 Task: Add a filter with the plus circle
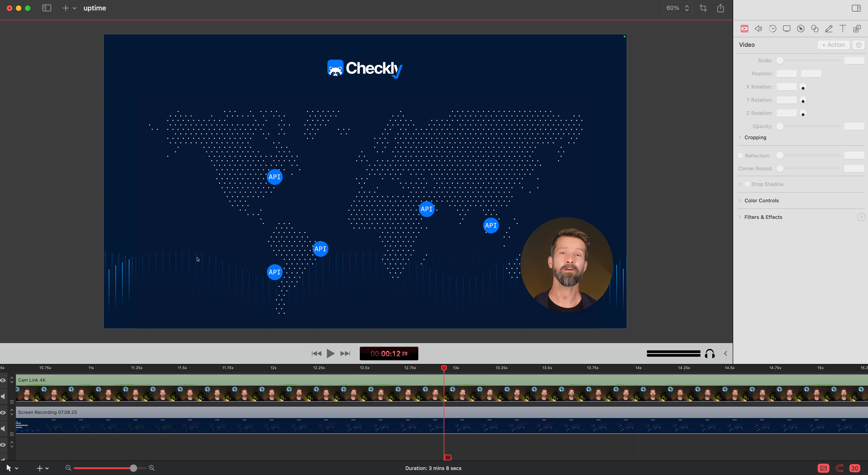coord(861,217)
